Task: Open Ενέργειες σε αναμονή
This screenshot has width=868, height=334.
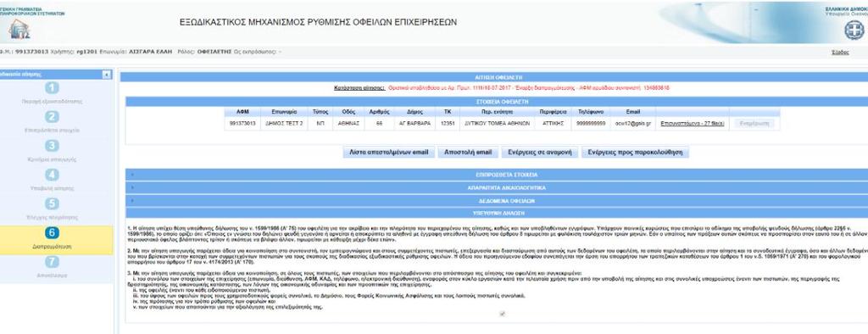Action: [540, 153]
